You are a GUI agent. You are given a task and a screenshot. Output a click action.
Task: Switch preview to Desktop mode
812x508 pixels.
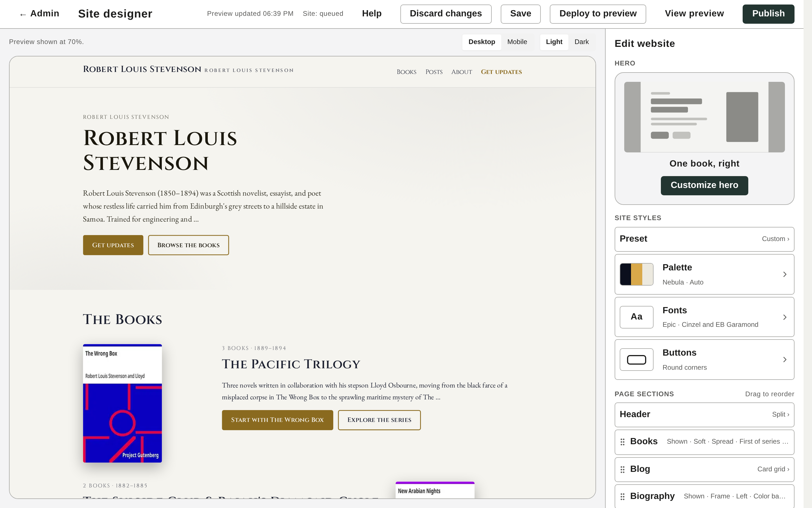click(x=482, y=42)
